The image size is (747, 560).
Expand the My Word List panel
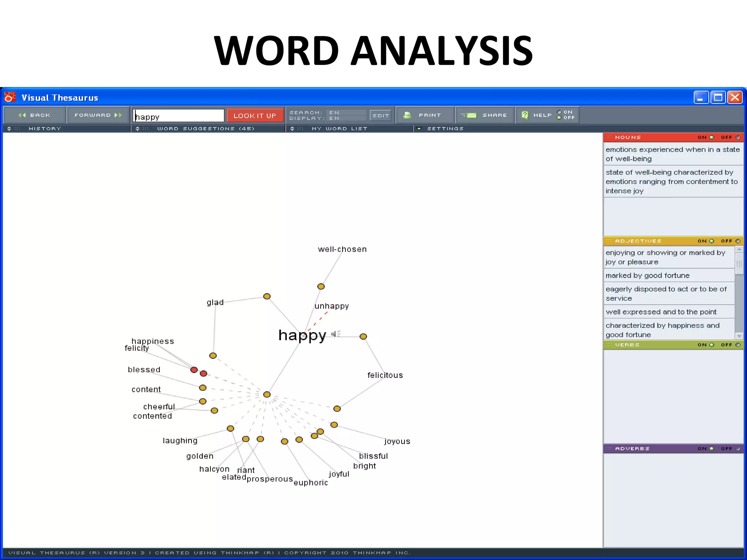[292, 129]
